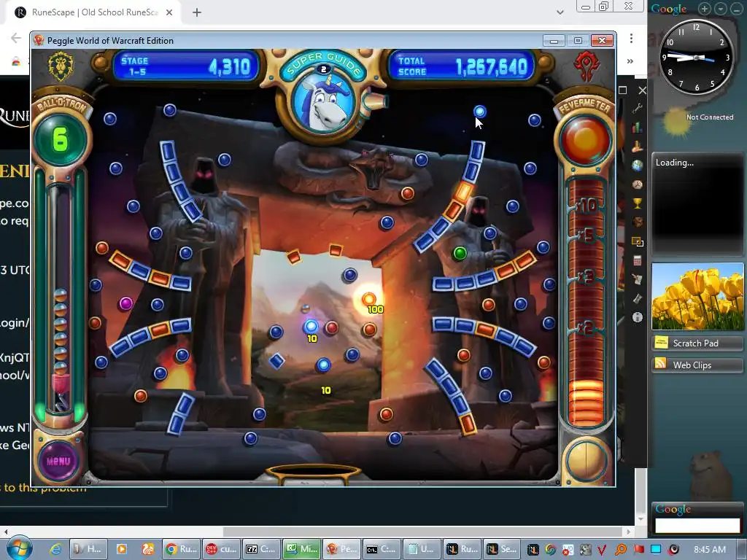Switch to the 7z C... taskbar button
Screen dimensions: 747x560
coord(260,549)
